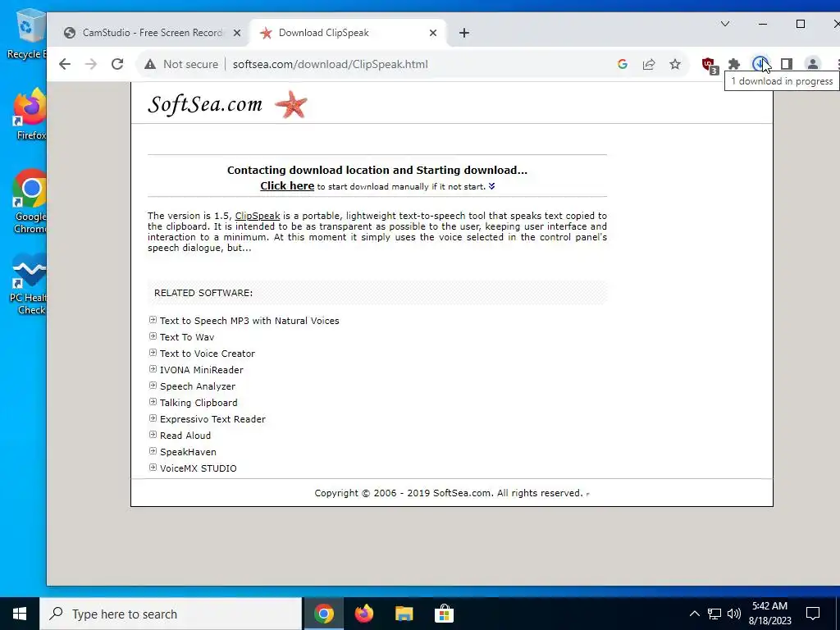Show downloads via the download progress icon

pyautogui.click(x=760, y=64)
